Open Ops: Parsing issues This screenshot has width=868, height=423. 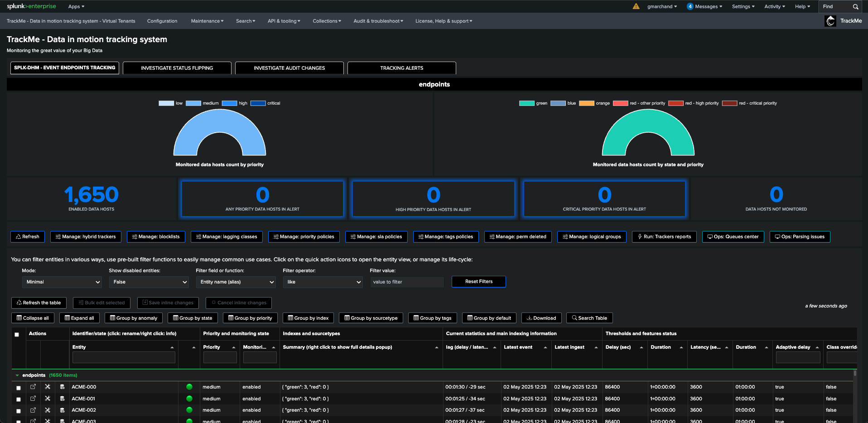click(800, 236)
